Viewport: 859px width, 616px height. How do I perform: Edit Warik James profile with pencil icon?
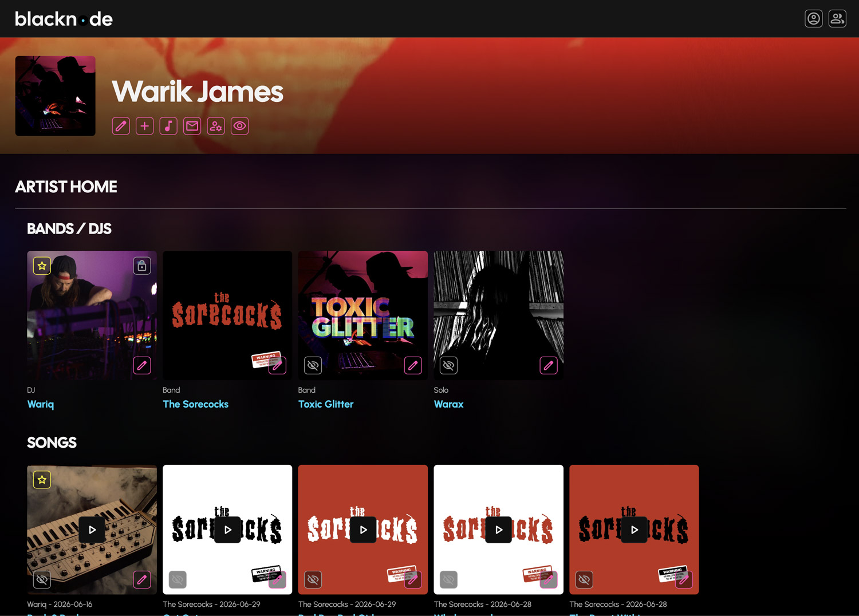(x=121, y=126)
